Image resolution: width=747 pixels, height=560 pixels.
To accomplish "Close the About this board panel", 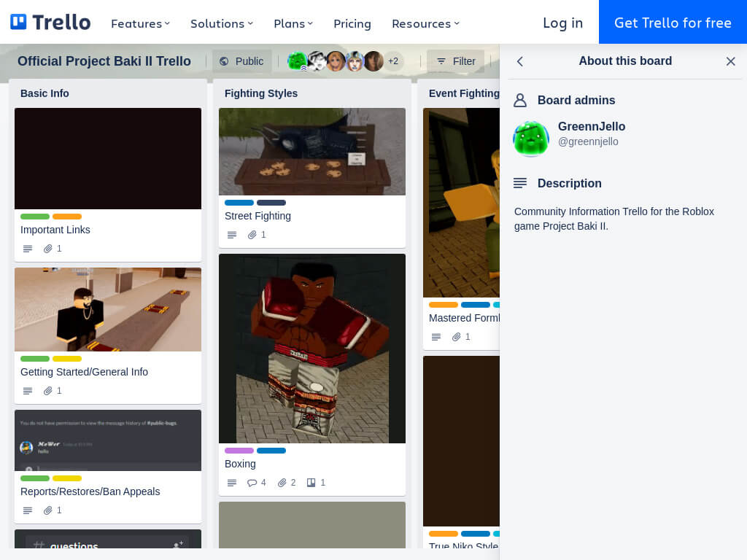I will pyautogui.click(x=730, y=61).
